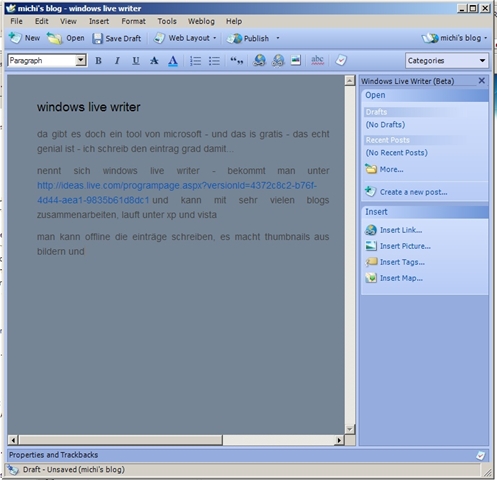497x480 pixels.
Task: Click vertical scrollbar down arrow
Action: 350,429
